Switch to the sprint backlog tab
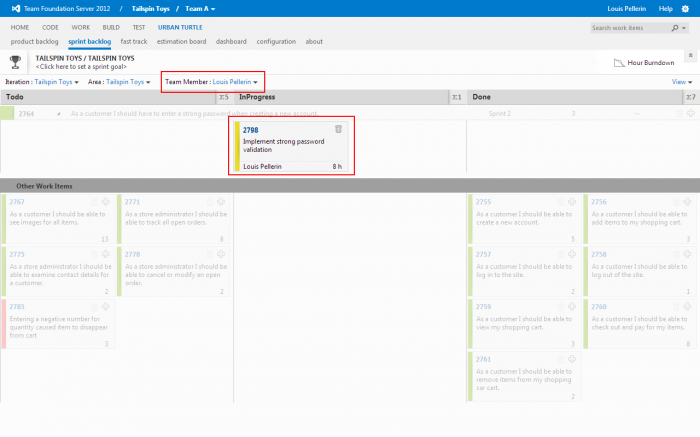The image size is (700, 437). click(89, 42)
